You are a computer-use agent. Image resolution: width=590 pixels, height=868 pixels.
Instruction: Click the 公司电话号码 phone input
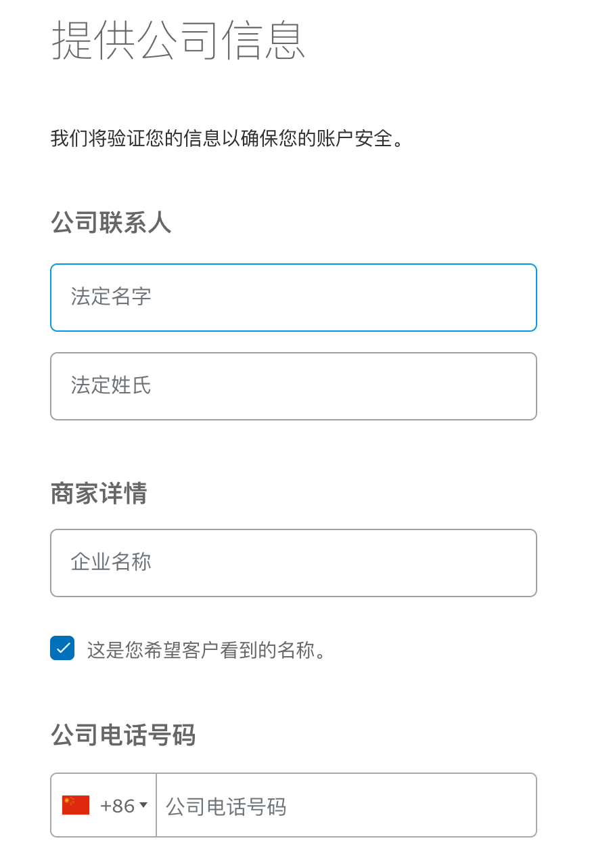point(345,805)
